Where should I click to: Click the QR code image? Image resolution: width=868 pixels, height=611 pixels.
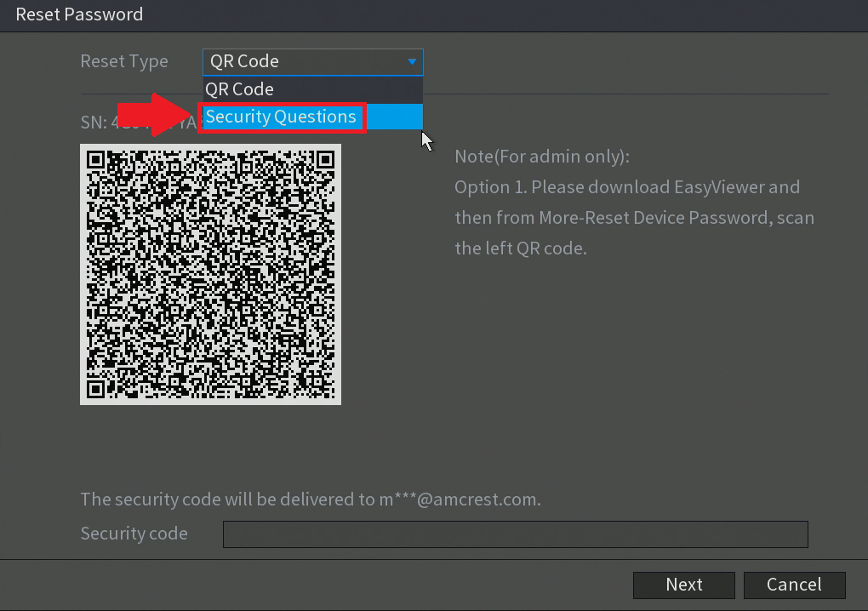tap(210, 275)
